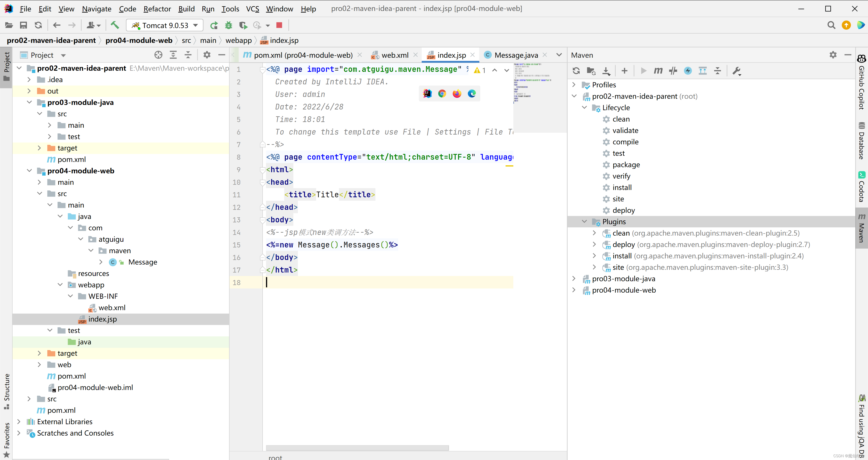Click Expand All in Project panel
Screen dimensions: 868x460
pos(173,55)
